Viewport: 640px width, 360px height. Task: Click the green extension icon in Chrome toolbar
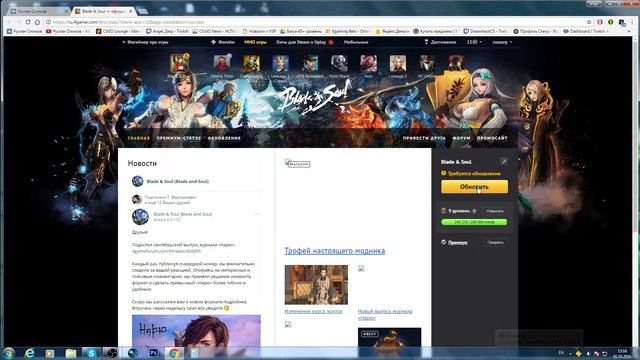coord(611,22)
